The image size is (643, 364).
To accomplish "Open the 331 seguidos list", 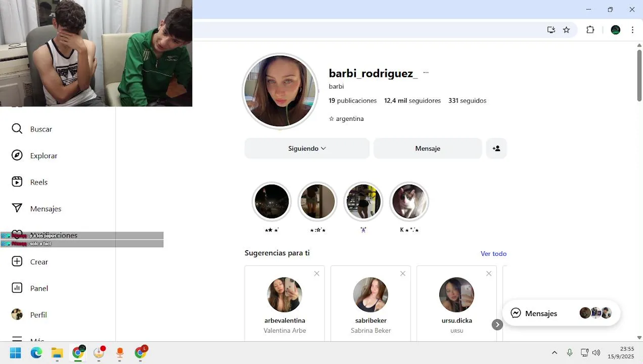I will click(x=467, y=101).
